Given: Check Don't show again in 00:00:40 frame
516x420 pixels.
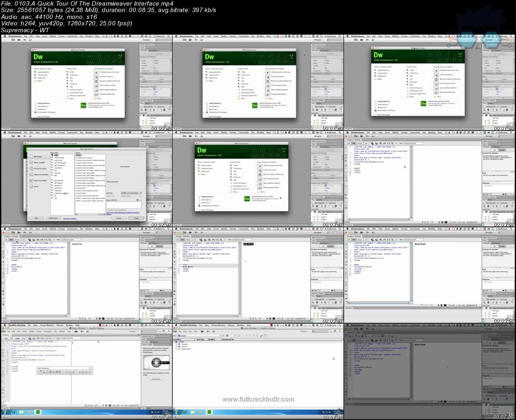Looking at the screenshot, I should click(35, 116).
